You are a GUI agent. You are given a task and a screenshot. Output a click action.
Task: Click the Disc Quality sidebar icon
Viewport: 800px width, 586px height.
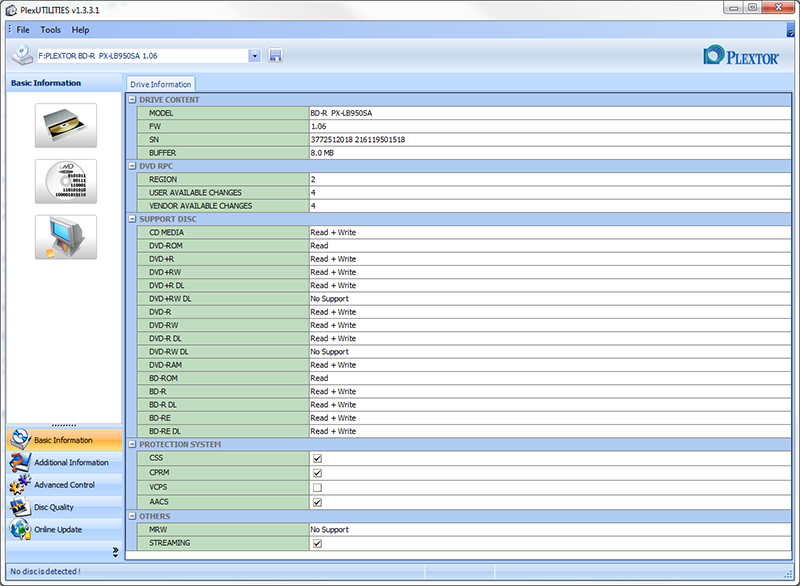pos(20,507)
